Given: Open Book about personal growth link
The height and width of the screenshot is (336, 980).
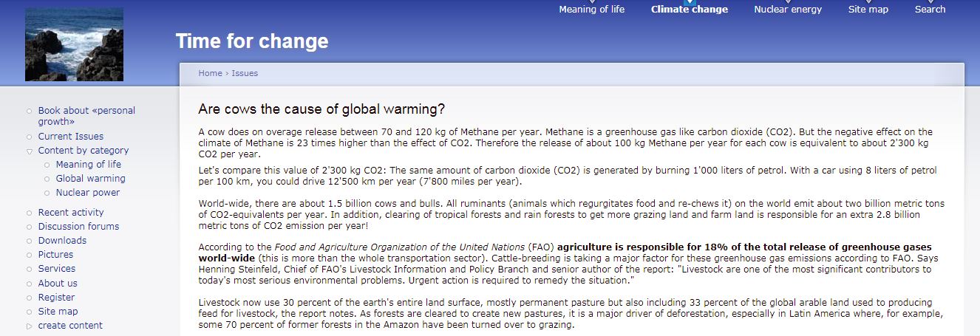Looking at the screenshot, I should (x=86, y=116).
